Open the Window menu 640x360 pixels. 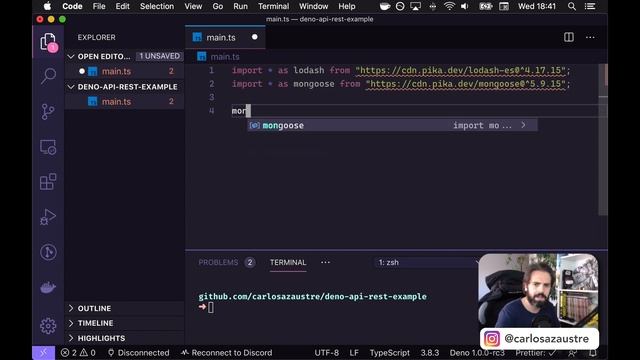point(313,7)
